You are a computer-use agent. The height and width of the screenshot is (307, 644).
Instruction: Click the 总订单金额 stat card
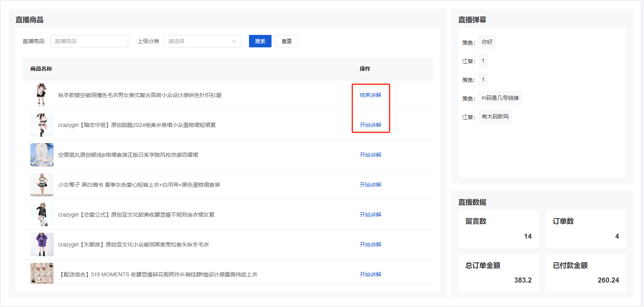click(x=498, y=273)
